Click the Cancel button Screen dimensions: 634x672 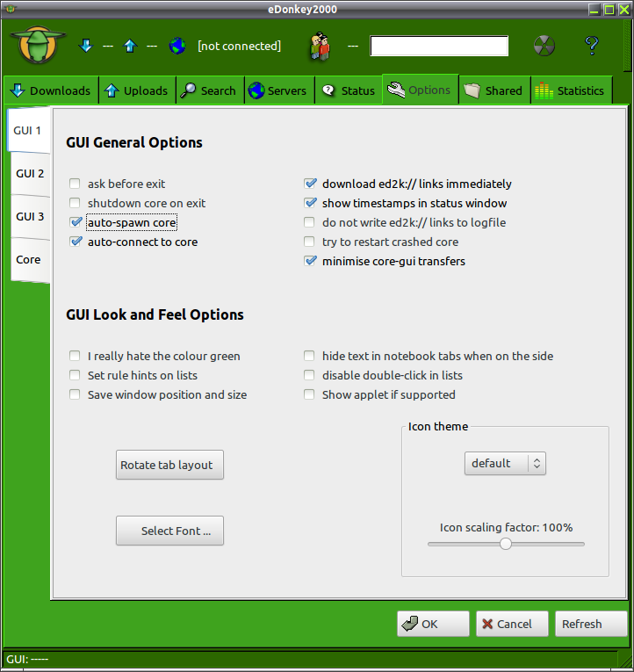click(512, 624)
